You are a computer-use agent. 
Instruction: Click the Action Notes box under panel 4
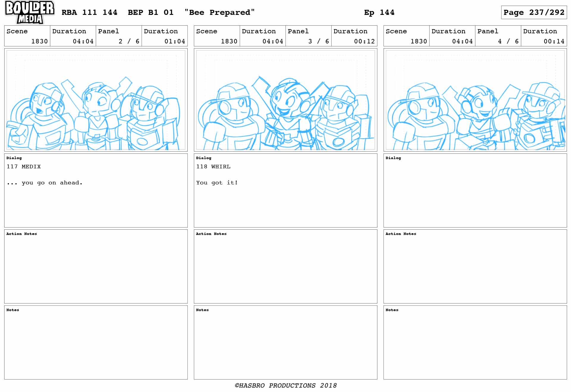click(475, 266)
